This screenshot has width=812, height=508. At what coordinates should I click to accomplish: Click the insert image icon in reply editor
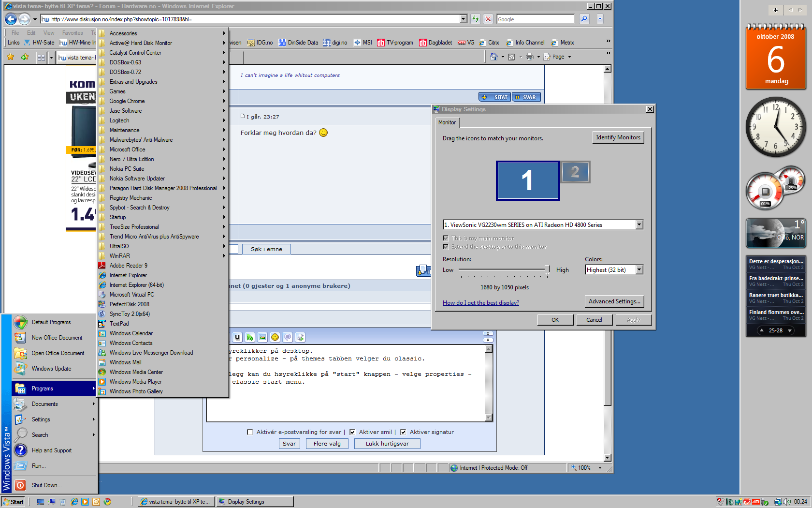pos(262,337)
